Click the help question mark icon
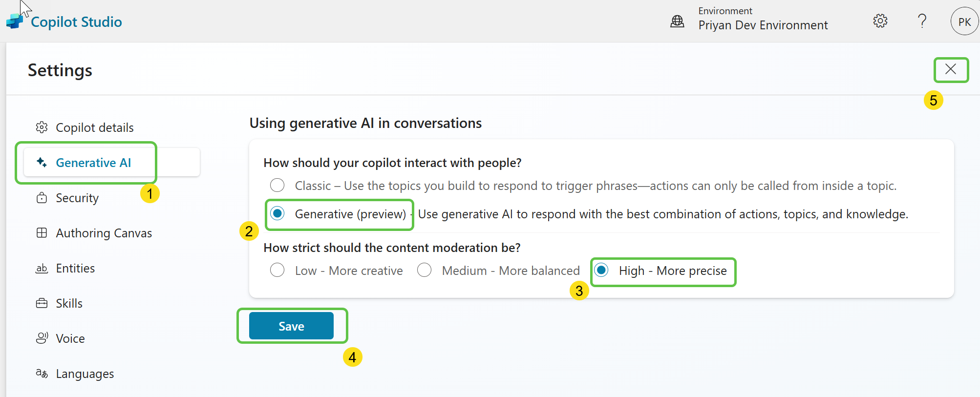Screen dimensions: 980x397 (922, 21)
